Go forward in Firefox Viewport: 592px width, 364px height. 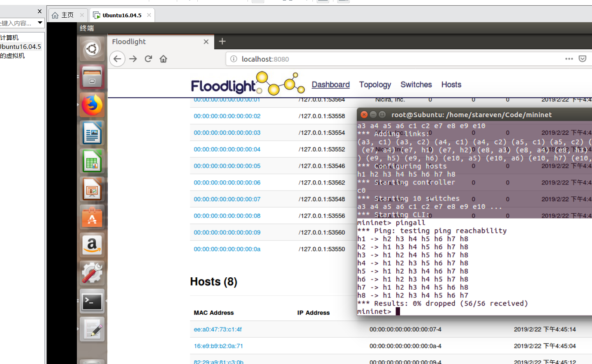coord(133,59)
